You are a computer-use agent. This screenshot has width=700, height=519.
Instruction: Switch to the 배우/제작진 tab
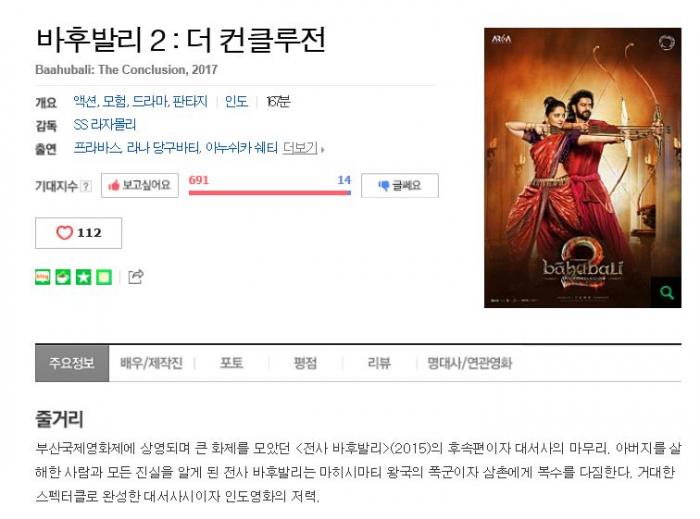click(x=151, y=363)
